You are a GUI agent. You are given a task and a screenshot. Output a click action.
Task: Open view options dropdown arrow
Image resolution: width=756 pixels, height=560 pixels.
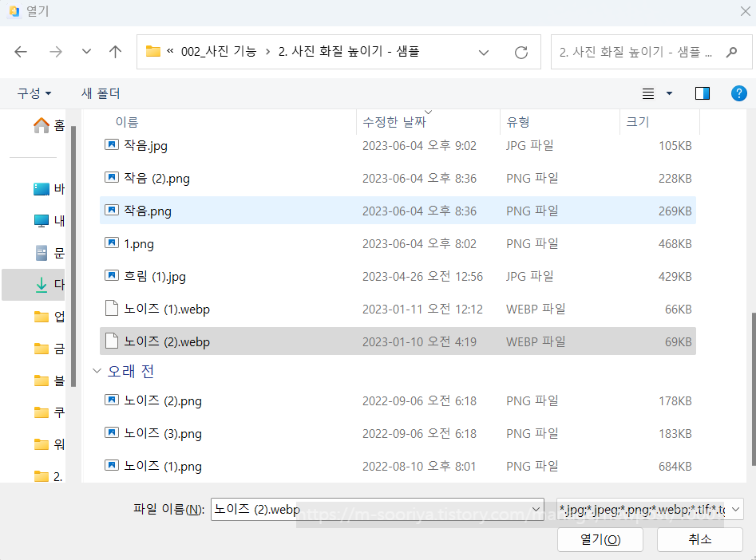[669, 93]
